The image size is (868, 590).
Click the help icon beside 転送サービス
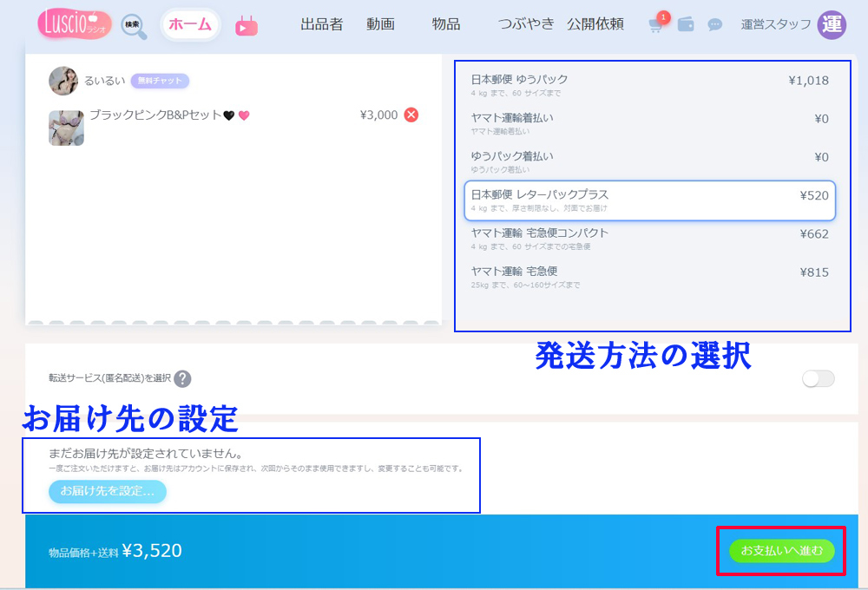point(182,378)
